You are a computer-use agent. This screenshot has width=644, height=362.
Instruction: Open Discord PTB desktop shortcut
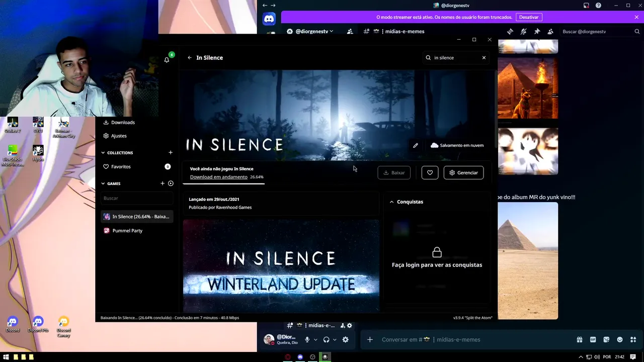tap(38, 324)
